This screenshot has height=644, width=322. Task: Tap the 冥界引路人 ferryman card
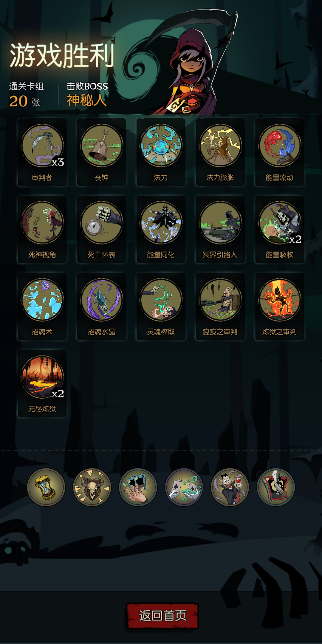tap(220, 229)
